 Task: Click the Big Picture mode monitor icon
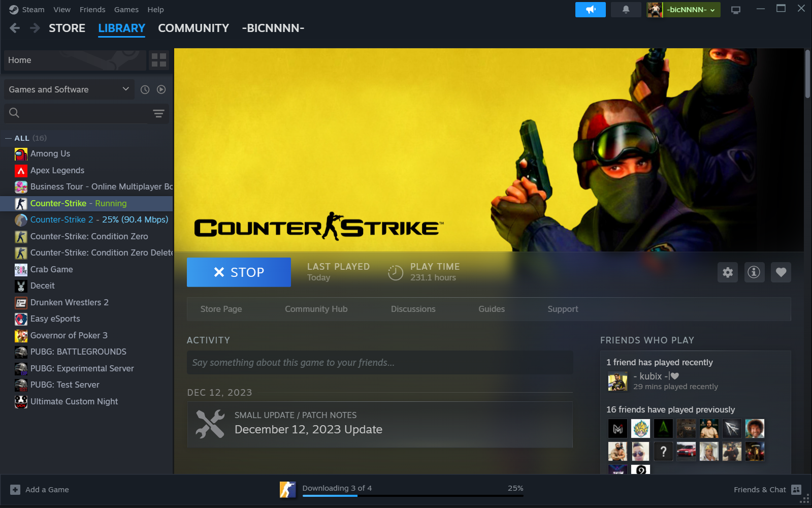[x=735, y=10]
